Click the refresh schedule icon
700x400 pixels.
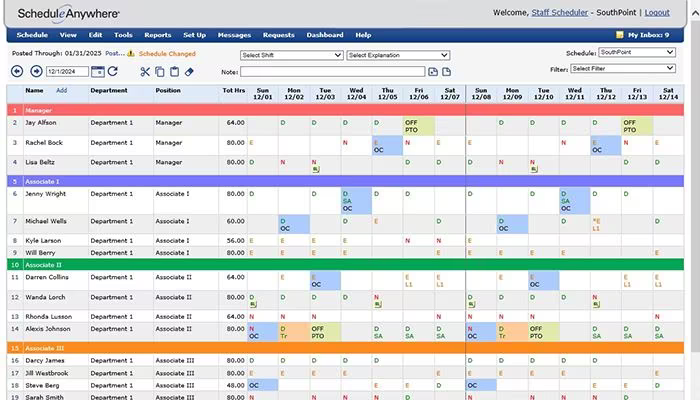coord(113,71)
